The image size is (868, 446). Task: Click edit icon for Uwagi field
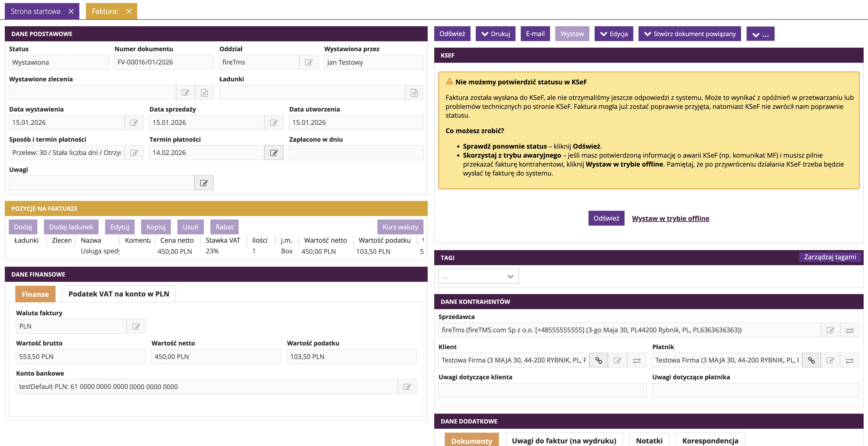tap(204, 183)
